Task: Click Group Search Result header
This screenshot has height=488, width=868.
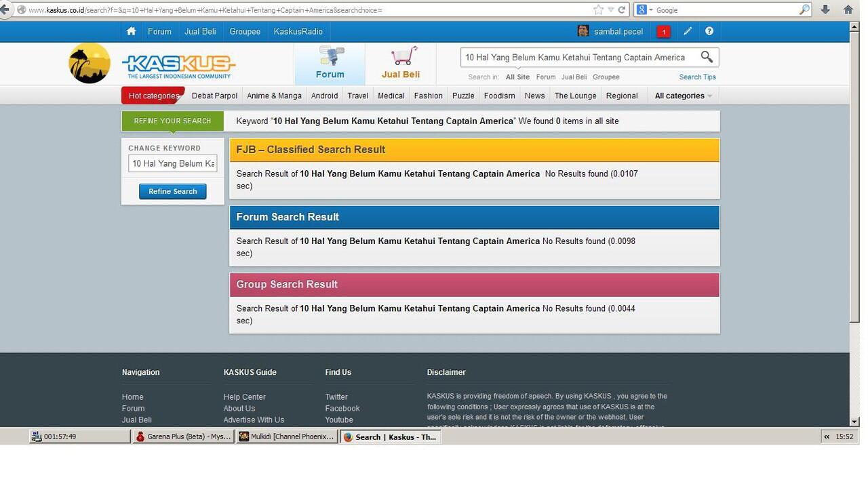Action: click(475, 285)
